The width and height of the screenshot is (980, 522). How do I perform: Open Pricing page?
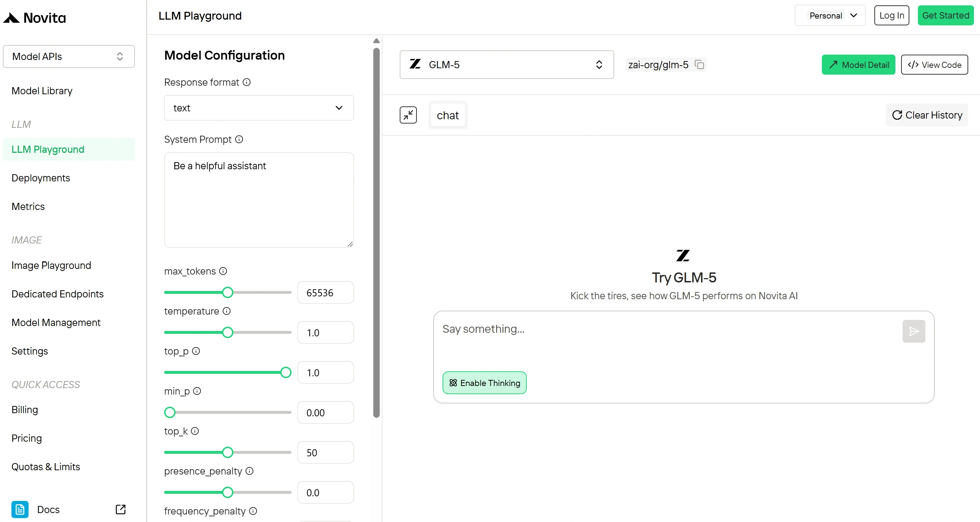[x=27, y=438]
